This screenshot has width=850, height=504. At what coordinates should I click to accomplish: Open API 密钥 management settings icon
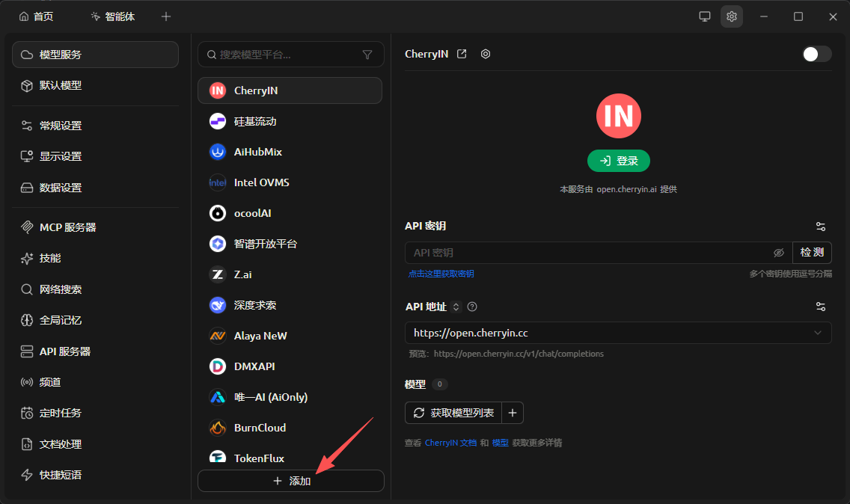click(821, 227)
